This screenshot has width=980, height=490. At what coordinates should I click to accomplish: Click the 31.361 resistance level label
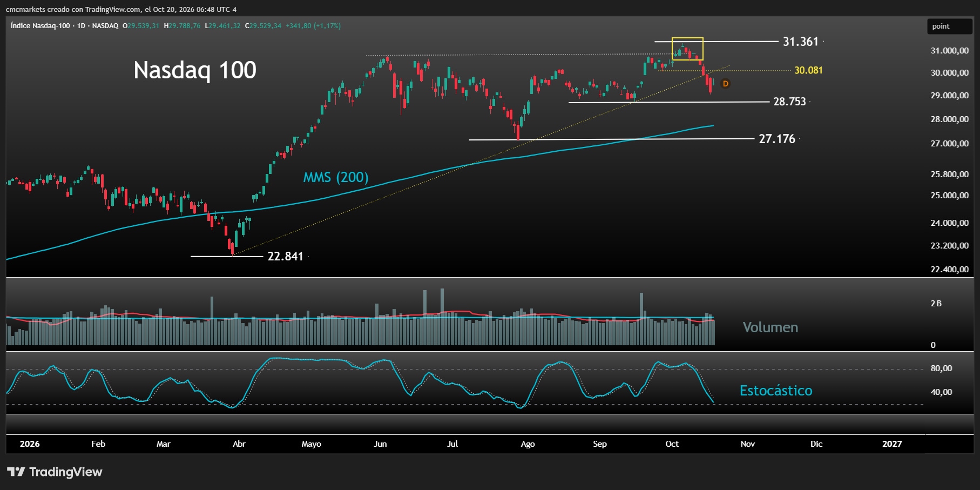(x=801, y=42)
